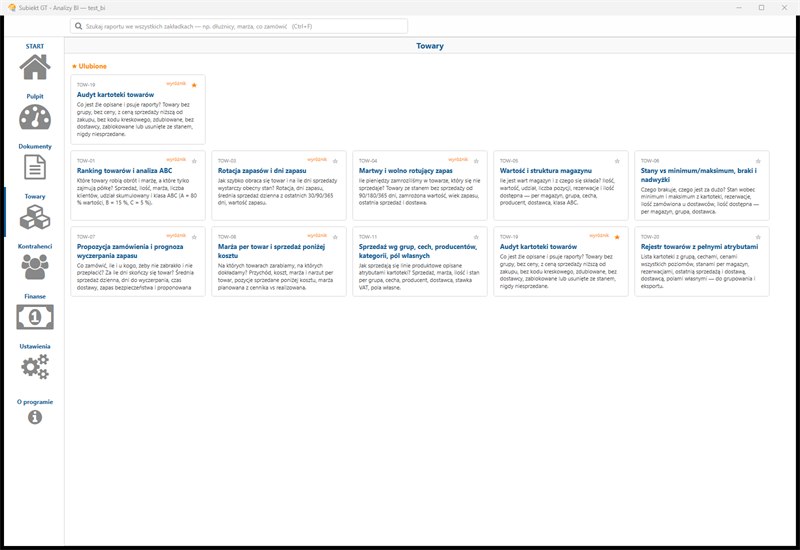Select the Towary boxes icon

[x=35, y=217]
